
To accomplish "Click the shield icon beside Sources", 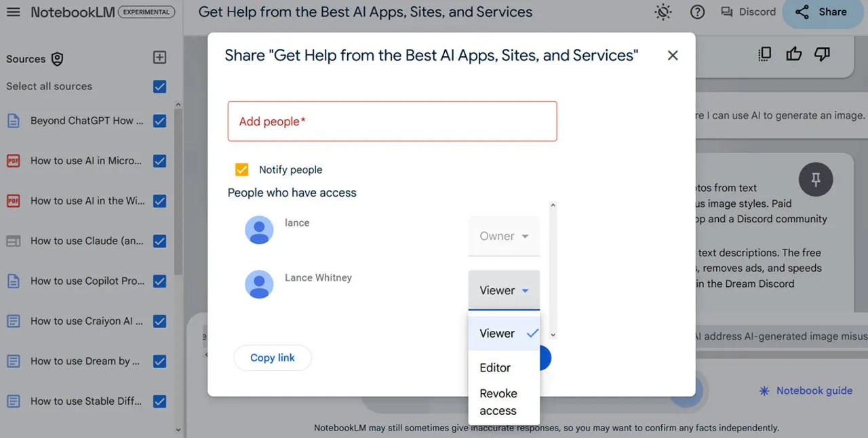I will 58,59.
